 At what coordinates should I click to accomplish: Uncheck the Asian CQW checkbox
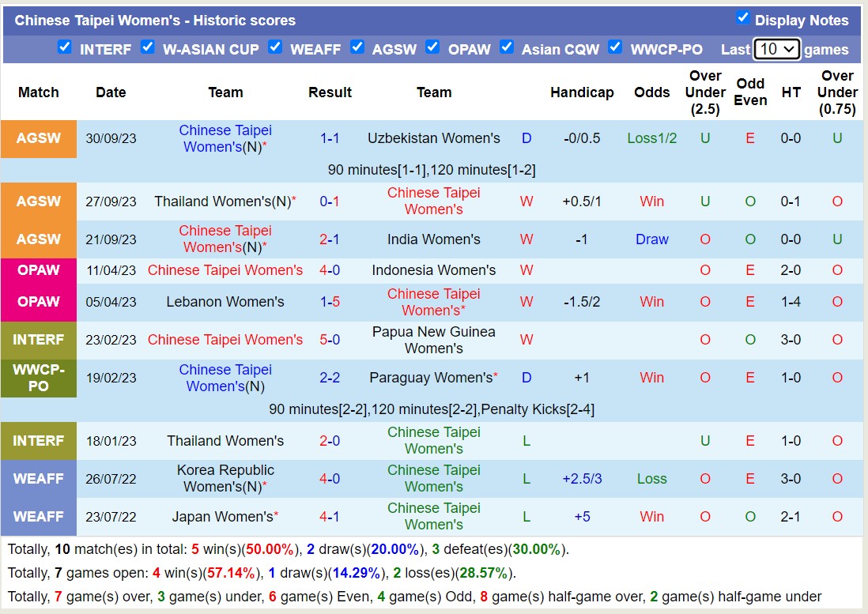point(507,47)
